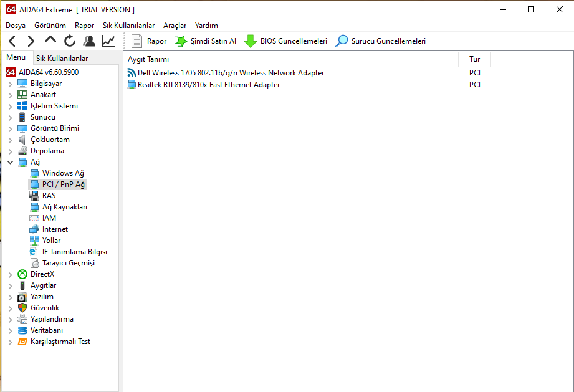Image resolution: width=574 pixels, height=392 pixels.
Task: Open the Sık Kullanılanlar menu
Action: 128,26
